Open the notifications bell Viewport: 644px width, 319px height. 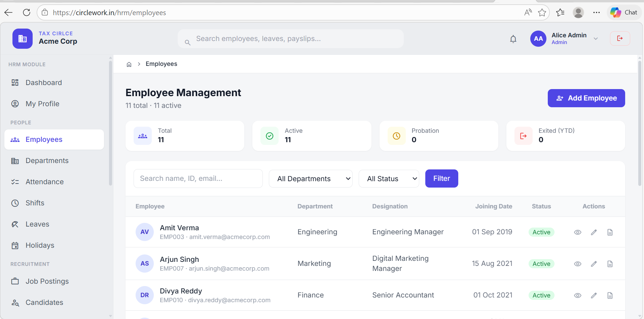513,39
